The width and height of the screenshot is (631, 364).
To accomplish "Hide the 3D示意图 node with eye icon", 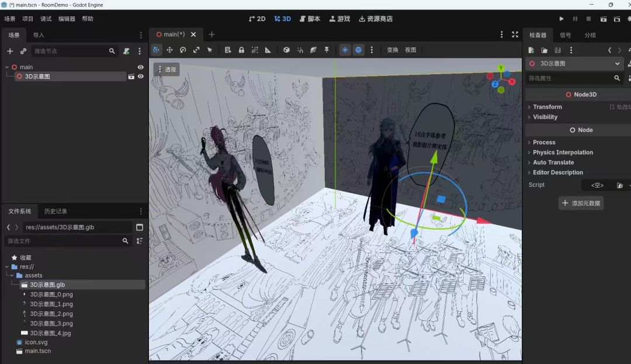I will (140, 77).
